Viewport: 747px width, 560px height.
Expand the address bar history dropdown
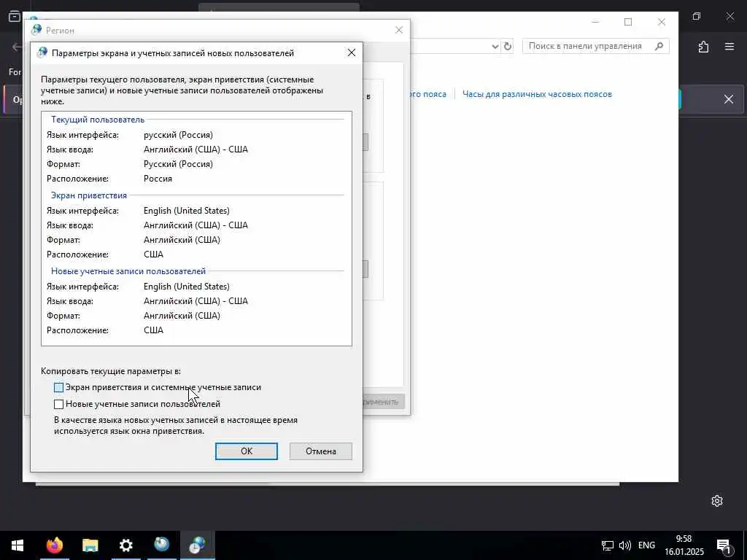click(x=495, y=46)
